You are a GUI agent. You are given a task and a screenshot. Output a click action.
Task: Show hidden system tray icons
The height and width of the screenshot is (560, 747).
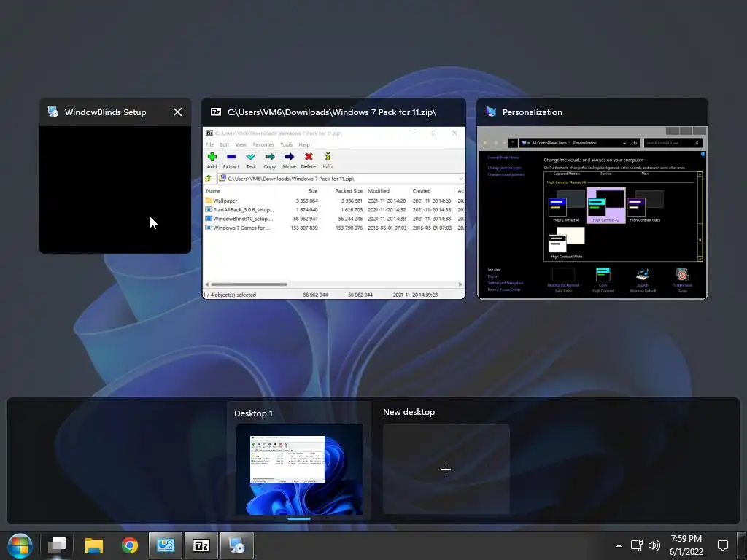coord(619,545)
